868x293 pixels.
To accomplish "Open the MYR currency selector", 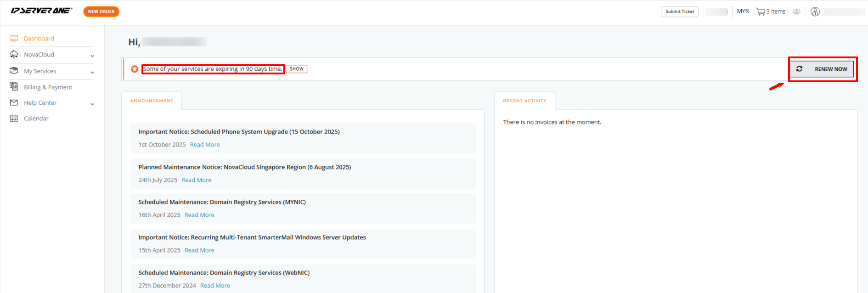I will pos(743,11).
